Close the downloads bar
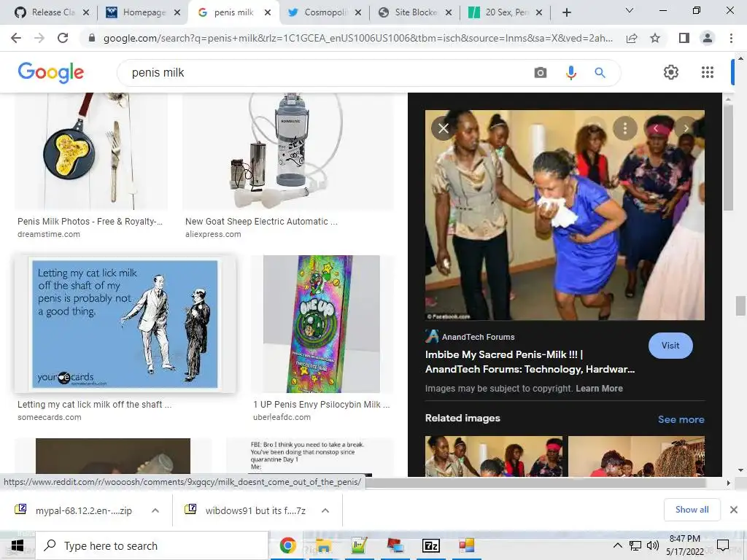This screenshot has height=560, width=747. 734,510
